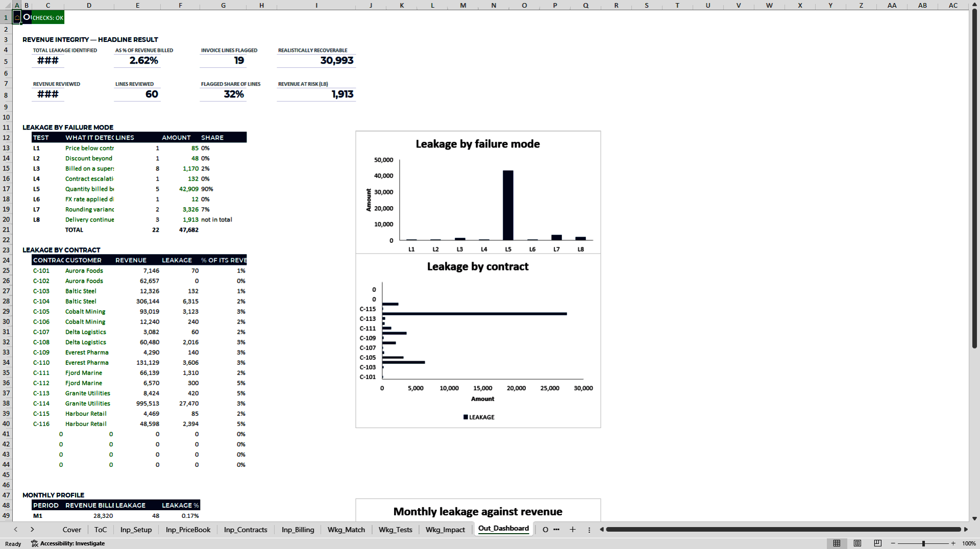Viewport: 980px width, 549px height.
Task: Select the invoice lines flagged value 19
Action: (223, 60)
